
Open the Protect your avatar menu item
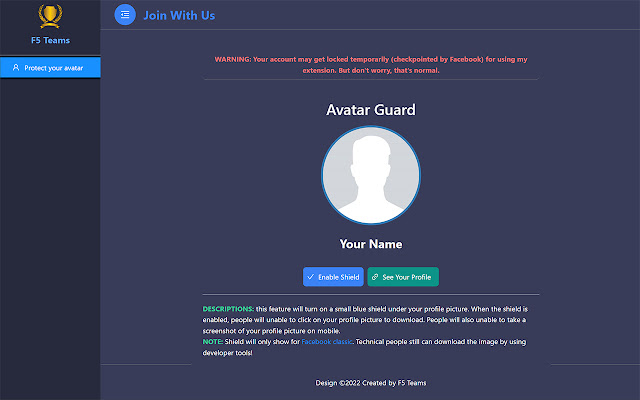point(53,68)
